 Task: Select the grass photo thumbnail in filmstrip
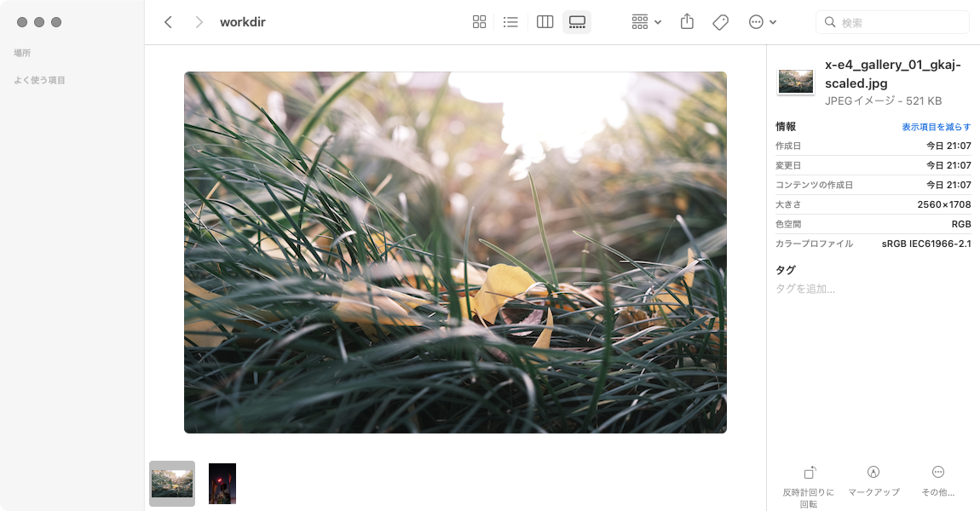(x=172, y=484)
